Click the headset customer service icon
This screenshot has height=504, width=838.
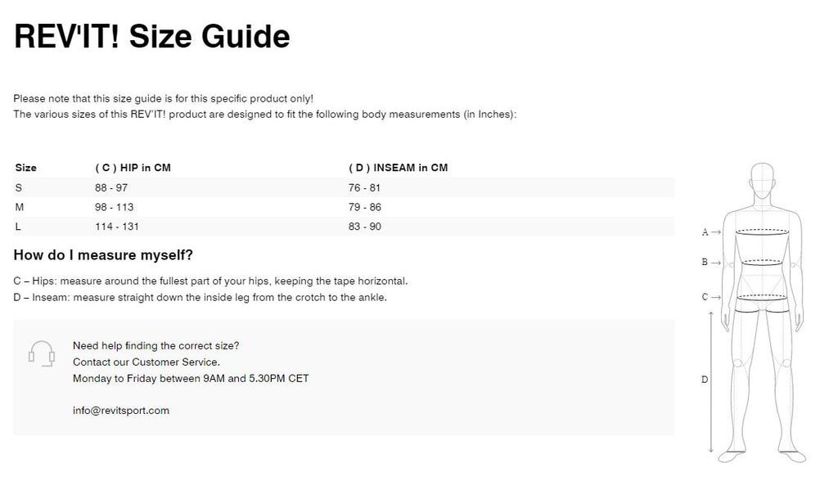click(41, 353)
